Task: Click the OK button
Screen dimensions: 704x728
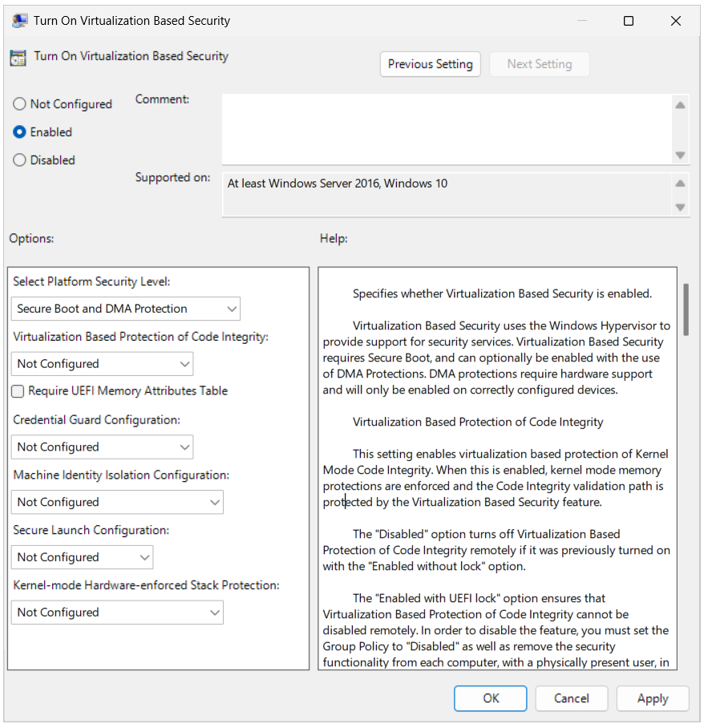Action: click(x=490, y=698)
